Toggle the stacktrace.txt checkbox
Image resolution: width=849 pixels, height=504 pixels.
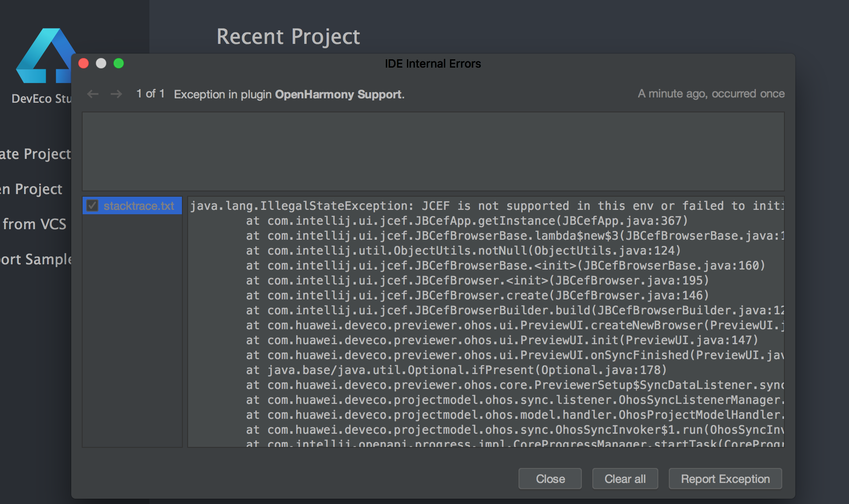[92, 205]
